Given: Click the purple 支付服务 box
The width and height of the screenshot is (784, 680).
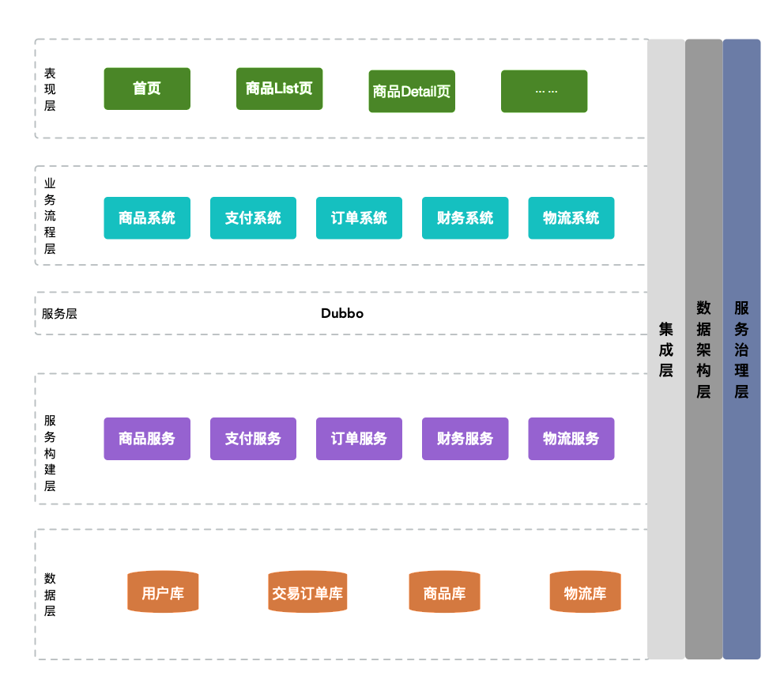Looking at the screenshot, I should pos(253,439).
